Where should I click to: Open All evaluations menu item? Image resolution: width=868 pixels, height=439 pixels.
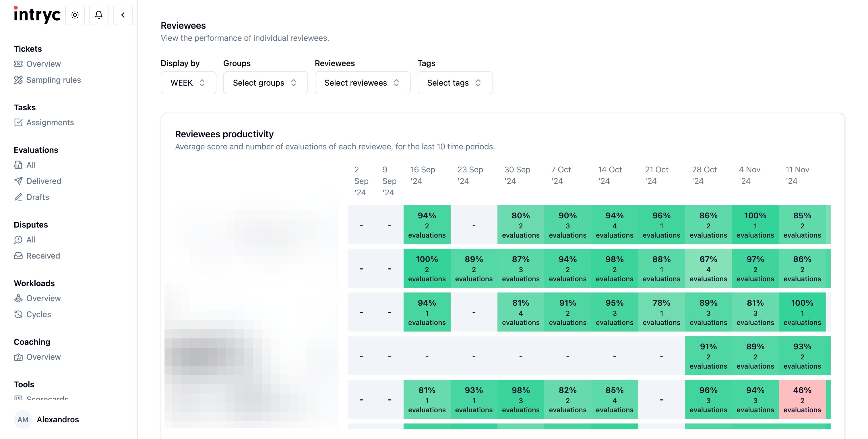pyautogui.click(x=31, y=165)
